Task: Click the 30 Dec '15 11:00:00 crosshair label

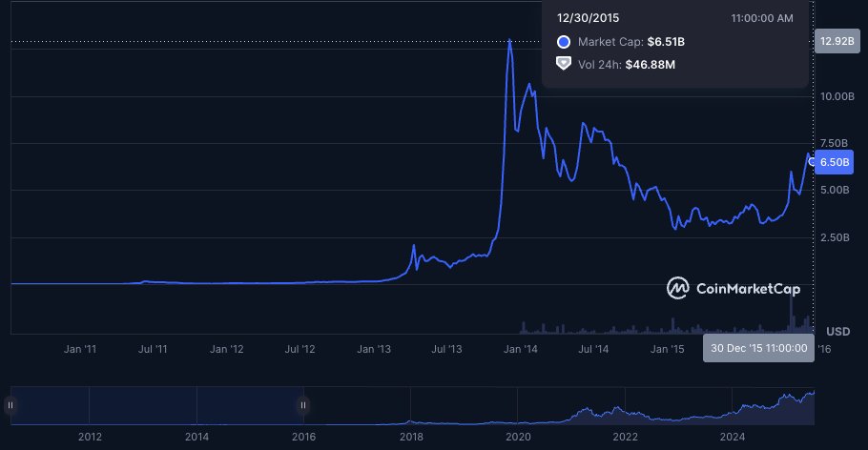Action: (758, 348)
